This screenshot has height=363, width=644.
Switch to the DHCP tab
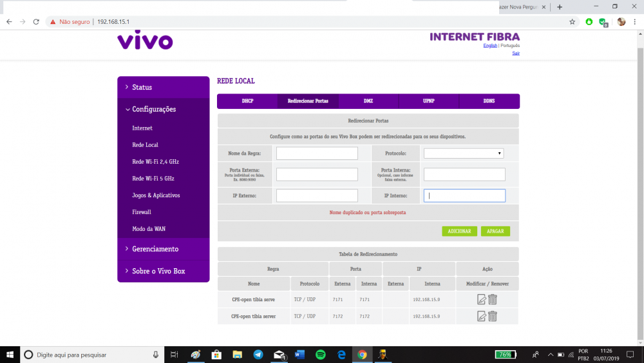tap(247, 101)
